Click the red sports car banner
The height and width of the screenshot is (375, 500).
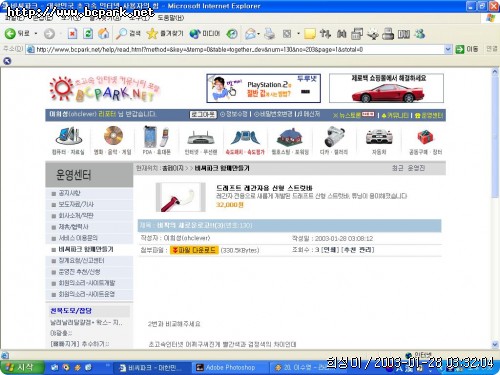coord(386,88)
